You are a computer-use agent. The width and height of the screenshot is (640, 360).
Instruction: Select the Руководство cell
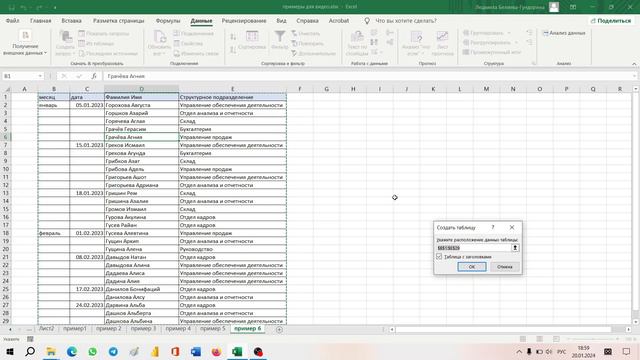(232, 249)
